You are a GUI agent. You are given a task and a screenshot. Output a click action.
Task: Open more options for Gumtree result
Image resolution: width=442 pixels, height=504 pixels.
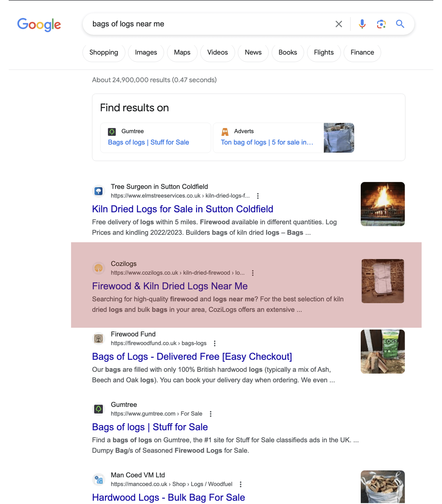point(211,414)
